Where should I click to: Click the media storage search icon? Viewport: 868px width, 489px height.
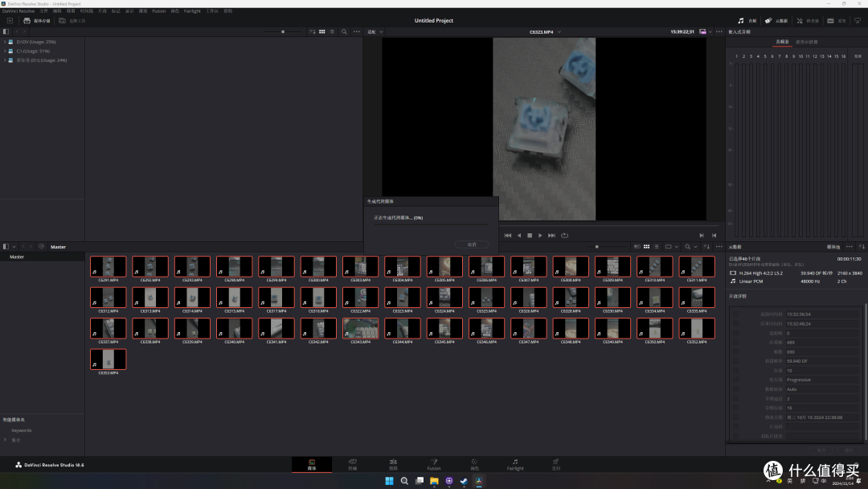click(344, 31)
